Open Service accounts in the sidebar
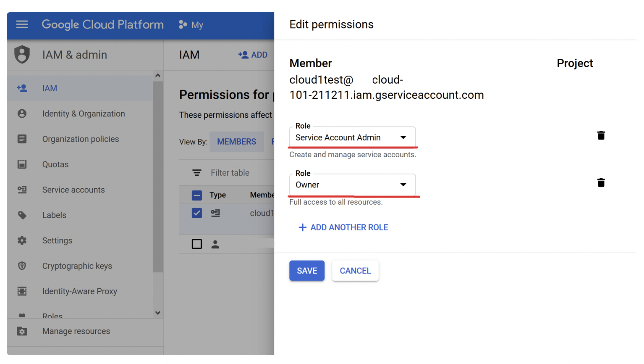The image size is (644, 364). [73, 190]
